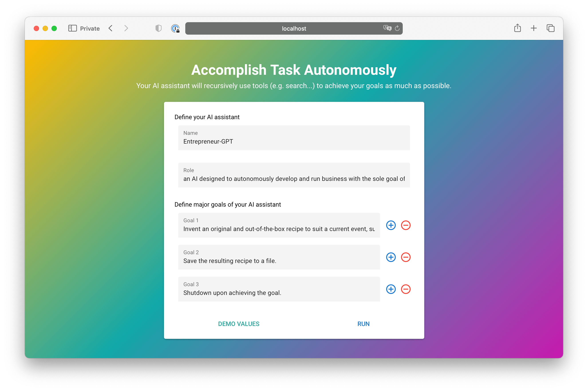This screenshot has width=588, height=391.
Task: Add a goal after Goal 2
Action: click(391, 257)
